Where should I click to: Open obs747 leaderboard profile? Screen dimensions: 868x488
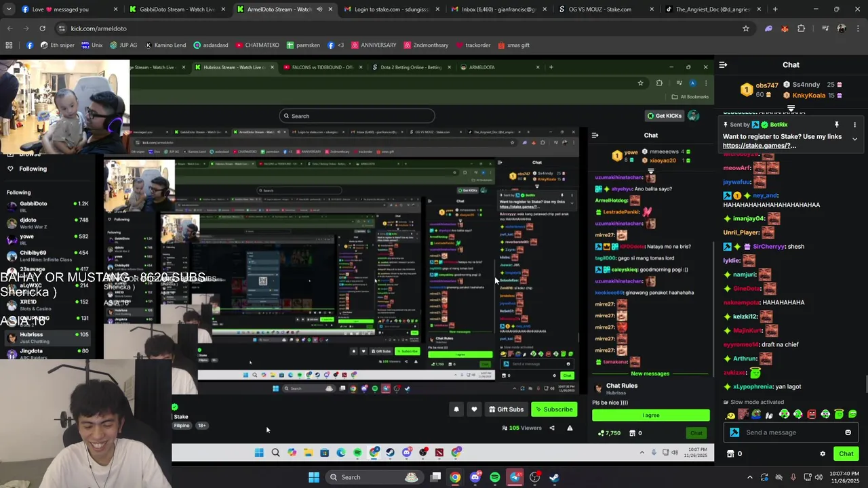coord(767,85)
